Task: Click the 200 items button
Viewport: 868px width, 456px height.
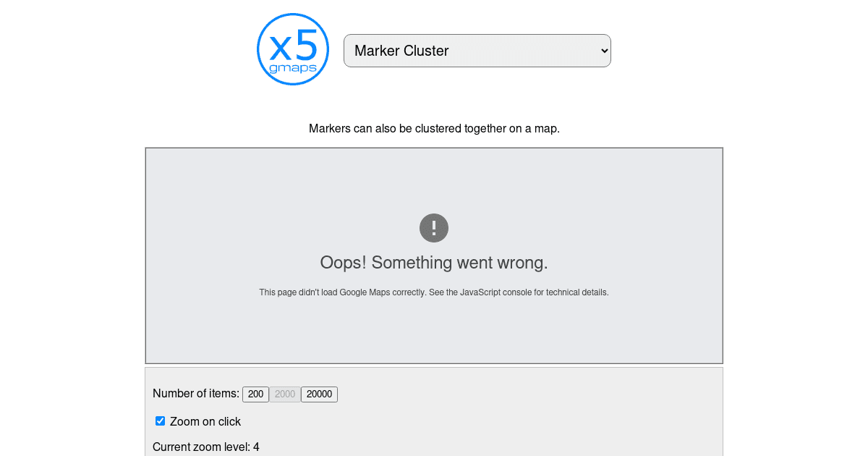Action: pyautogui.click(x=255, y=394)
